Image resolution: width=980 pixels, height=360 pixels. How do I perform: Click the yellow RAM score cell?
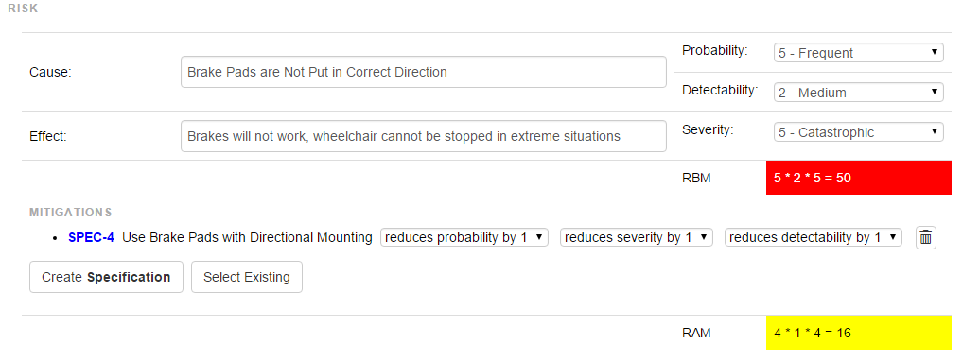[x=859, y=333]
